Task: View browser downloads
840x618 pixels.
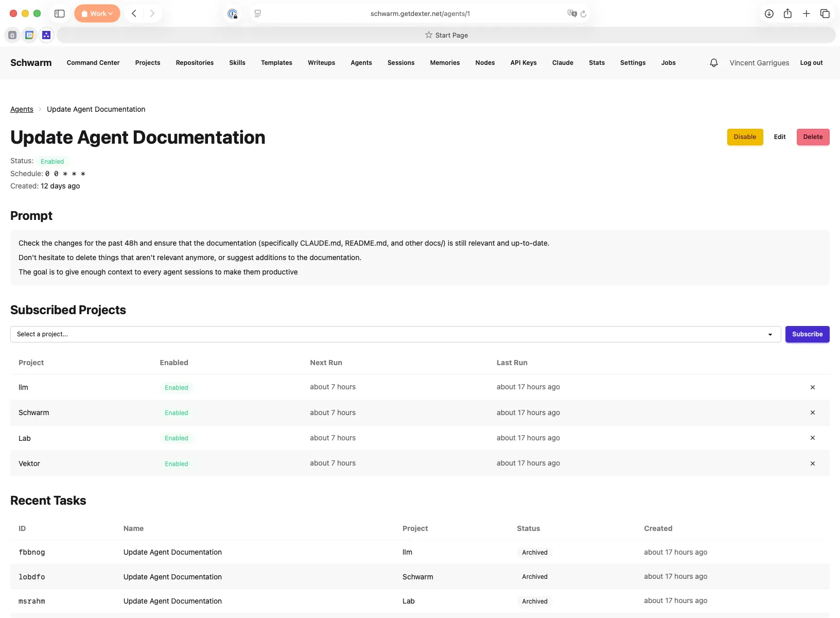Action: tap(769, 14)
